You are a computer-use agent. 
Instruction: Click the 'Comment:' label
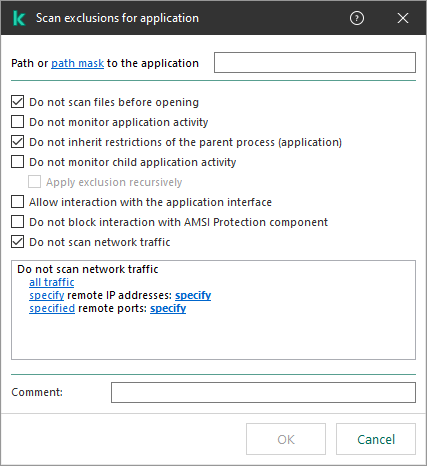(x=37, y=392)
